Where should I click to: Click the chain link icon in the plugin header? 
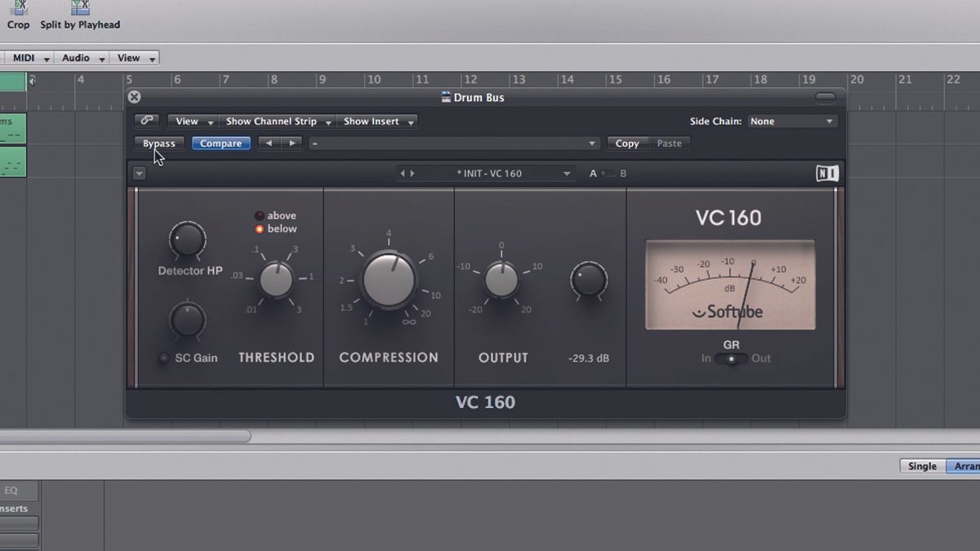pos(147,120)
